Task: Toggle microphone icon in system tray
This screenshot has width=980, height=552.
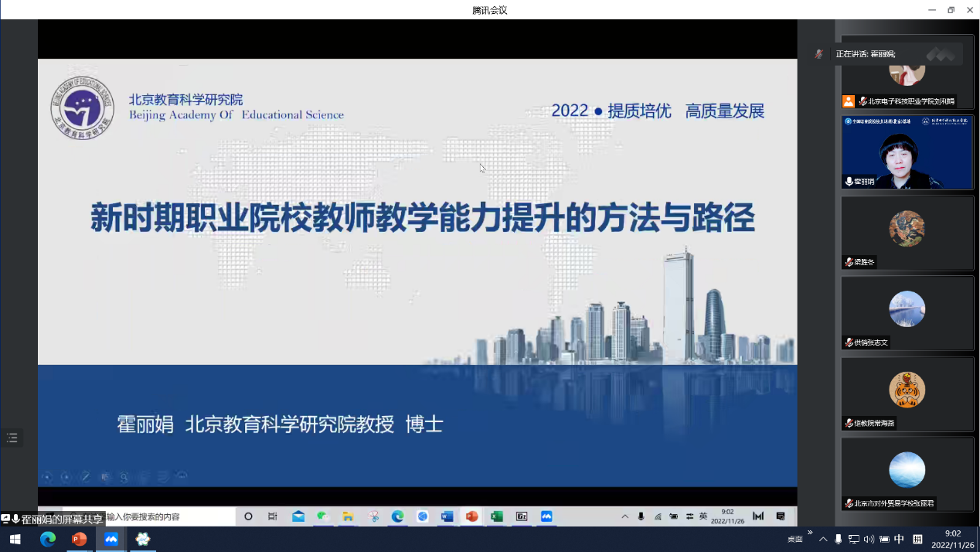Action: coord(839,539)
